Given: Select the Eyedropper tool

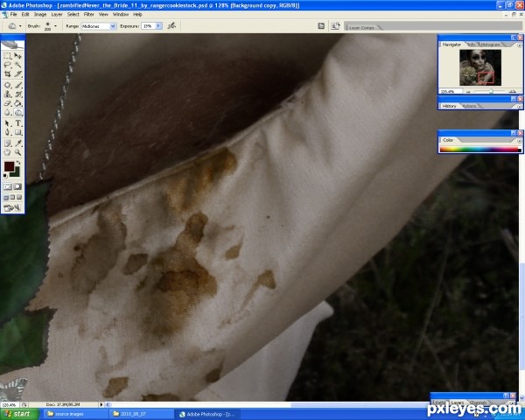Looking at the screenshot, I should click(17, 143).
